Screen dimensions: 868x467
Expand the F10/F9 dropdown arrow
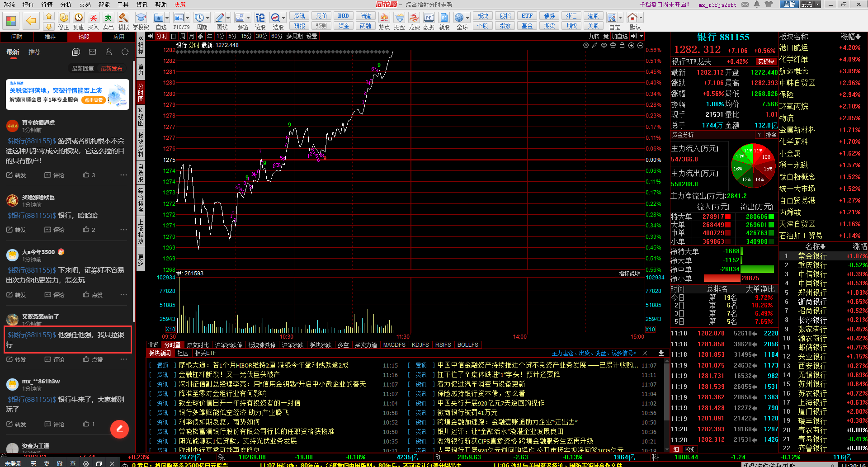click(188, 18)
